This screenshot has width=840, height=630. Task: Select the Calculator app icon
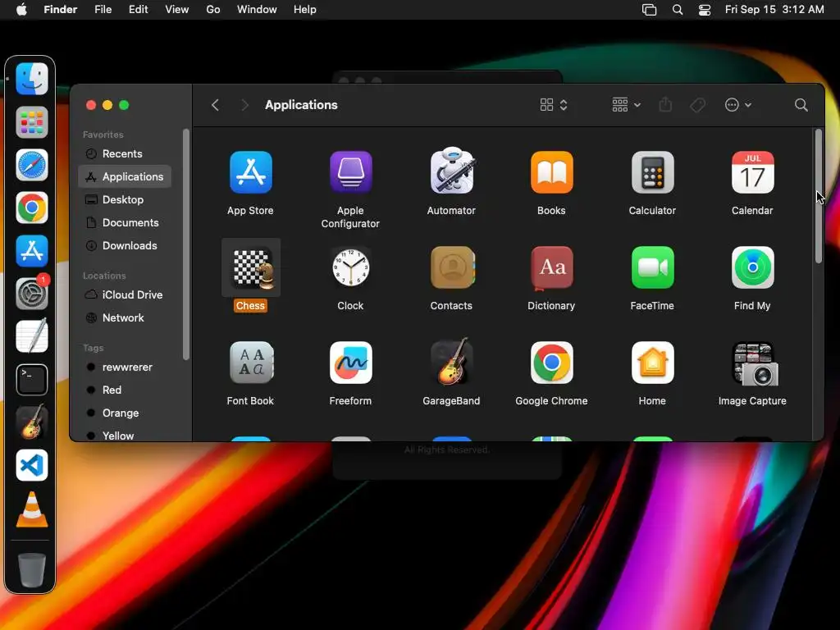[652, 172]
